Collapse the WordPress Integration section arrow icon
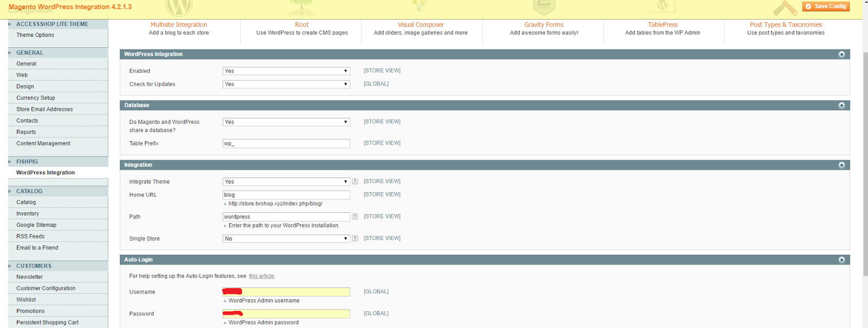Image resolution: width=868 pixels, height=328 pixels. (841, 54)
